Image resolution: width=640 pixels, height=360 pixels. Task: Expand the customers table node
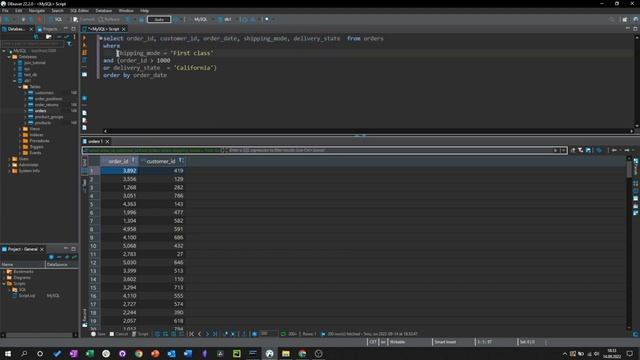point(25,93)
